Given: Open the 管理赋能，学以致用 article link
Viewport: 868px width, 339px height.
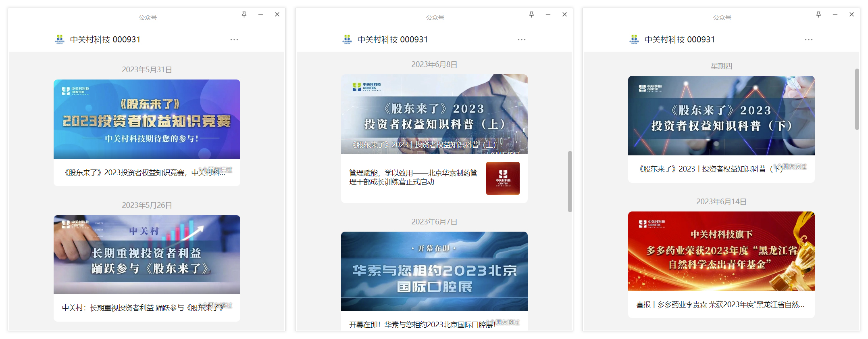Looking at the screenshot, I should point(413,178).
